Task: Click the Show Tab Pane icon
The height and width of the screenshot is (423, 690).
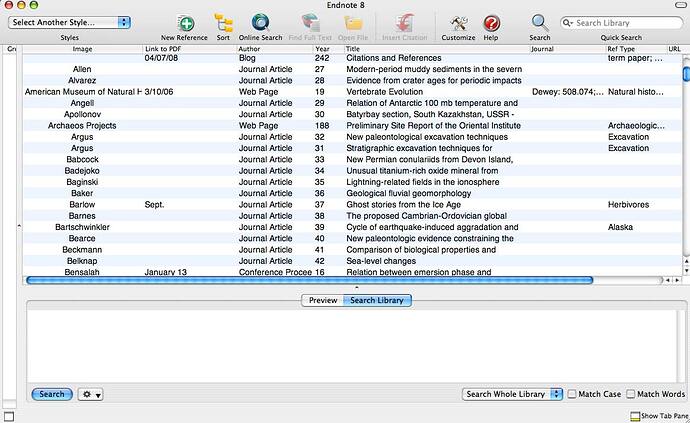Action: coord(635,416)
